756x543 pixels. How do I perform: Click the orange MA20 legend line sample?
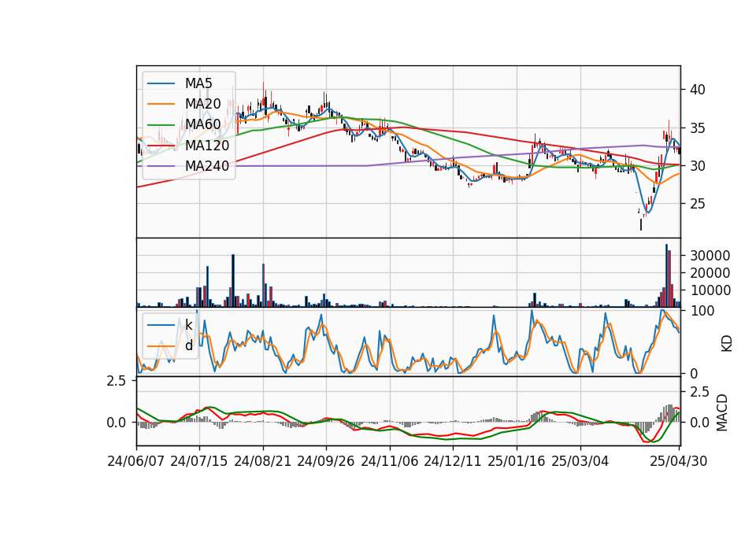(161, 104)
